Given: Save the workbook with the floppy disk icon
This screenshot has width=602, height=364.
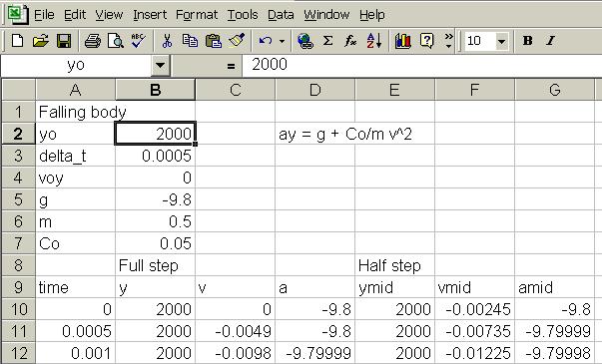Looking at the screenshot, I should click(64, 40).
